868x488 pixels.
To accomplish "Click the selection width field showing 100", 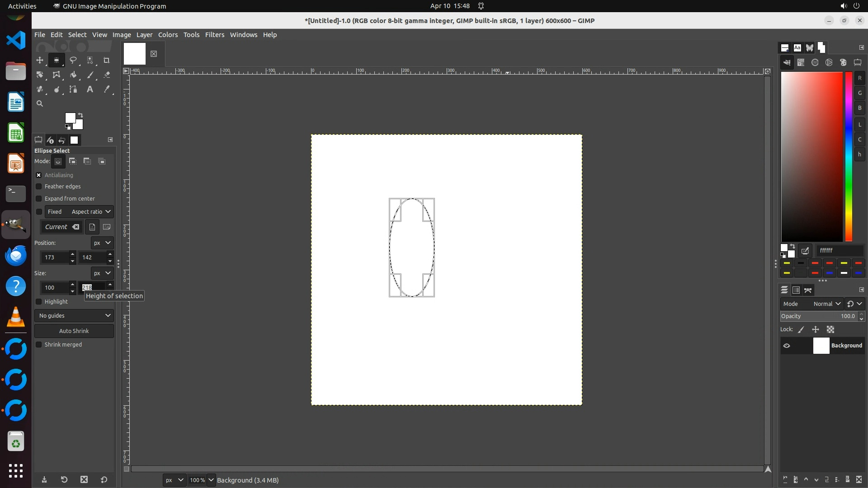I will (54, 288).
